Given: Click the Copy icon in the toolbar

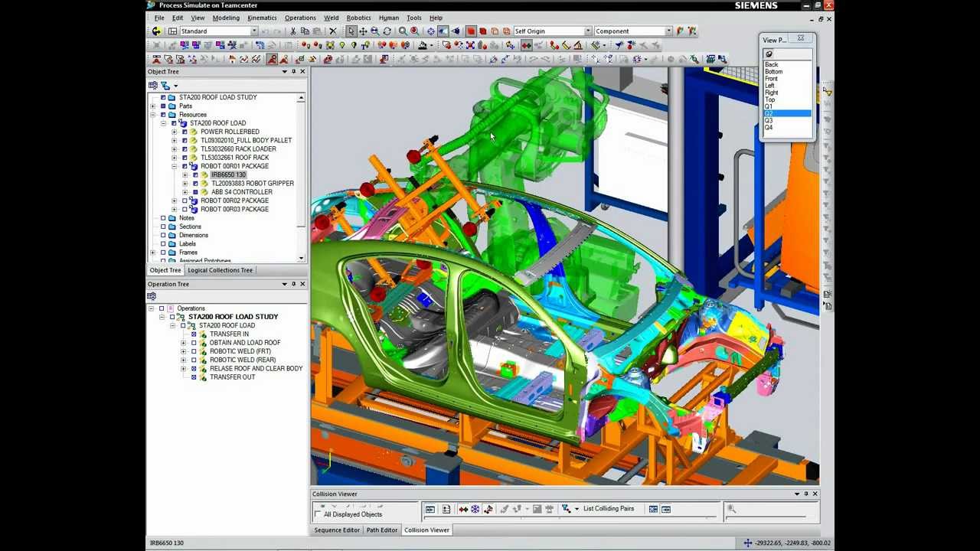Looking at the screenshot, I should [305, 31].
